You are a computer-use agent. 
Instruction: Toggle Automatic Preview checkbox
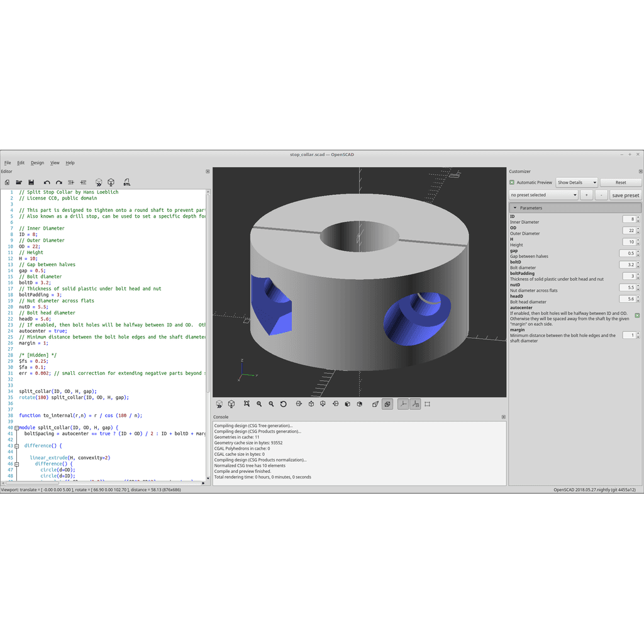tap(512, 182)
